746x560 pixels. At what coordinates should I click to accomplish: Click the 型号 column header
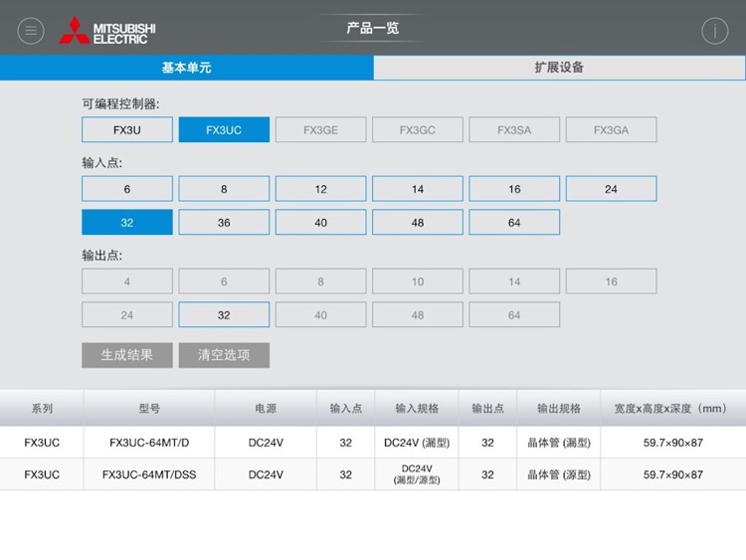tap(149, 408)
